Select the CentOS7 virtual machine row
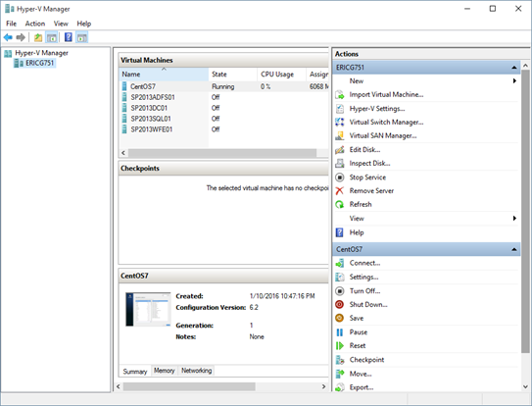This screenshot has width=532, height=406. pyautogui.click(x=224, y=86)
